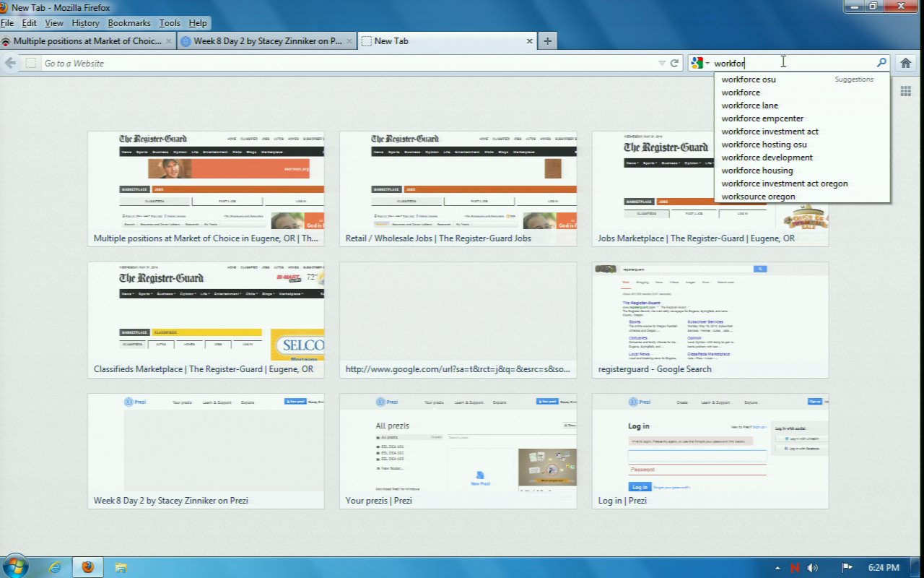924x578 pixels.
Task: Select 'workforce lane' suggestion
Action: click(749, 105)
